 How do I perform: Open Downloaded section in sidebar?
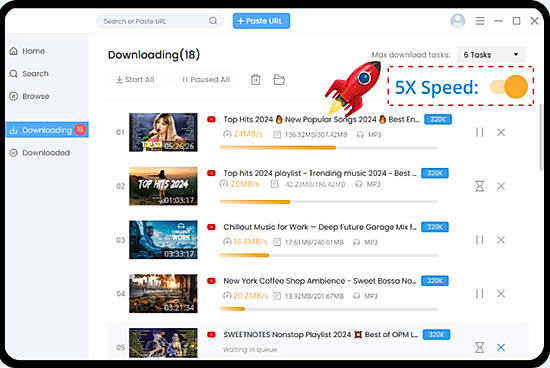click(40, 153)
